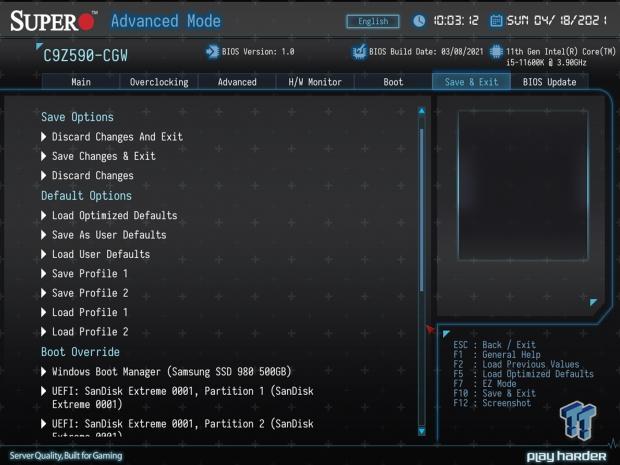Viewport: 620px width, 465px height.
Task: Open the Main tab
Action: 81,82
